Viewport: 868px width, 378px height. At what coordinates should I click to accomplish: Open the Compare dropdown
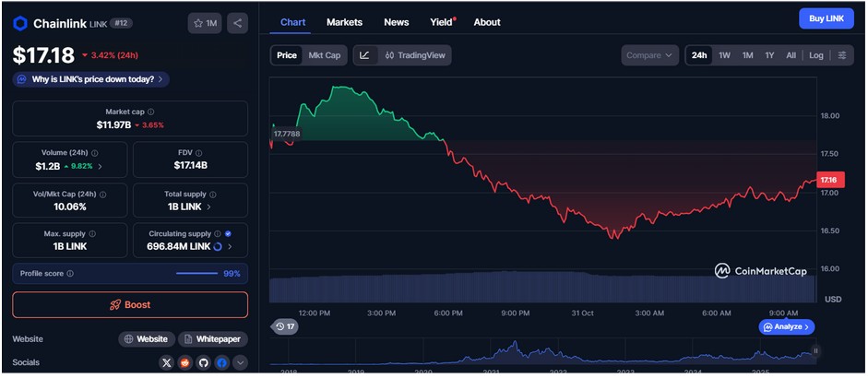pos(649,55)
